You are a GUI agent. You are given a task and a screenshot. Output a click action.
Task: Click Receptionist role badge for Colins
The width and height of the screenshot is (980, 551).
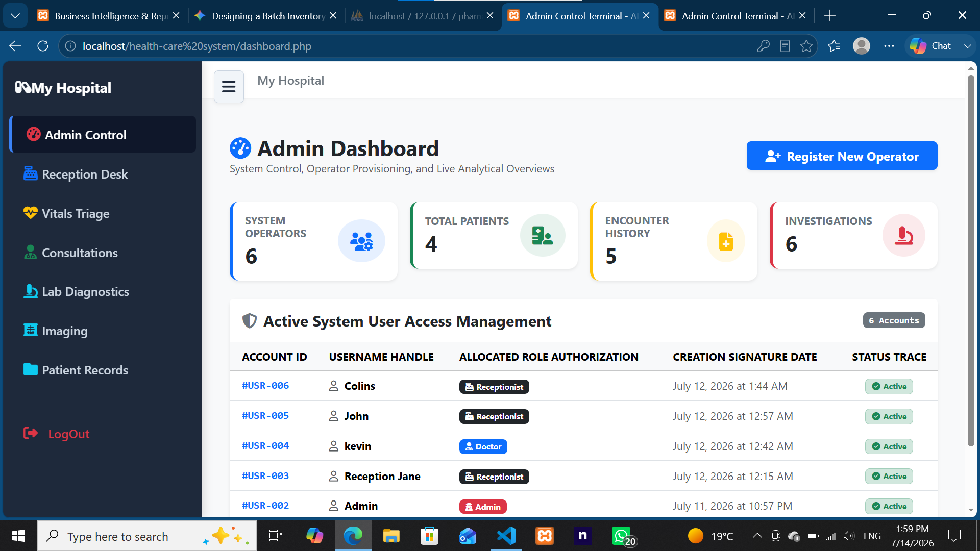pyautogui.click(x=494, y=387)
